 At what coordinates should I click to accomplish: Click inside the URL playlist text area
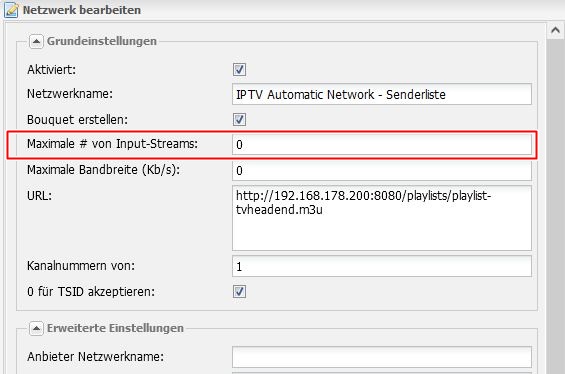pos(382,218)
